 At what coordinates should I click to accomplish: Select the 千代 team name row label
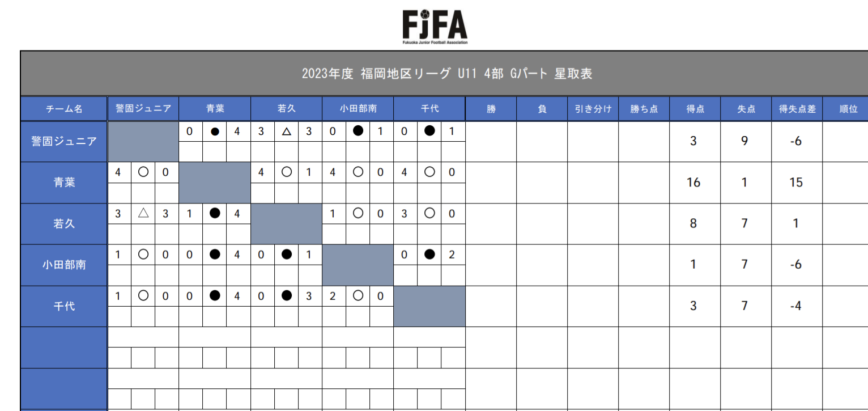(x=64, y=306)
